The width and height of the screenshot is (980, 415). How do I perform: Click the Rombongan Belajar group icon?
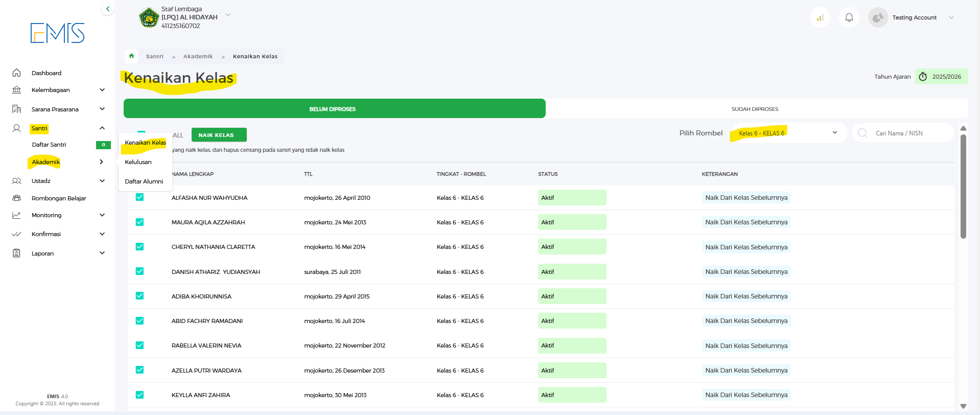pyautogui.click(x=16, y=198)
